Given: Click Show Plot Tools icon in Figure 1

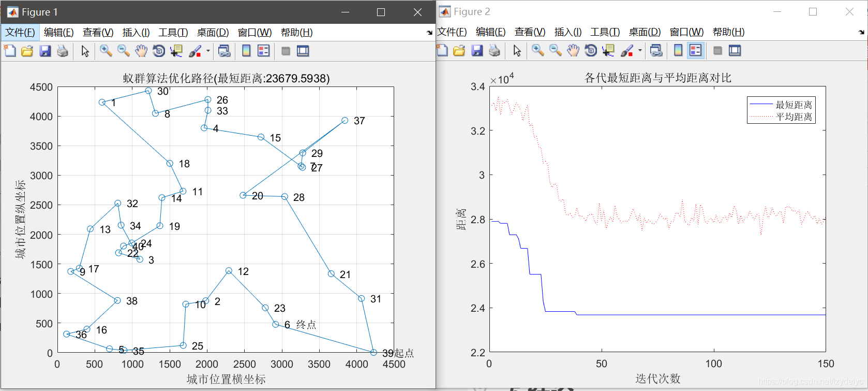Looking at the screenshot, I should [303, 51].
